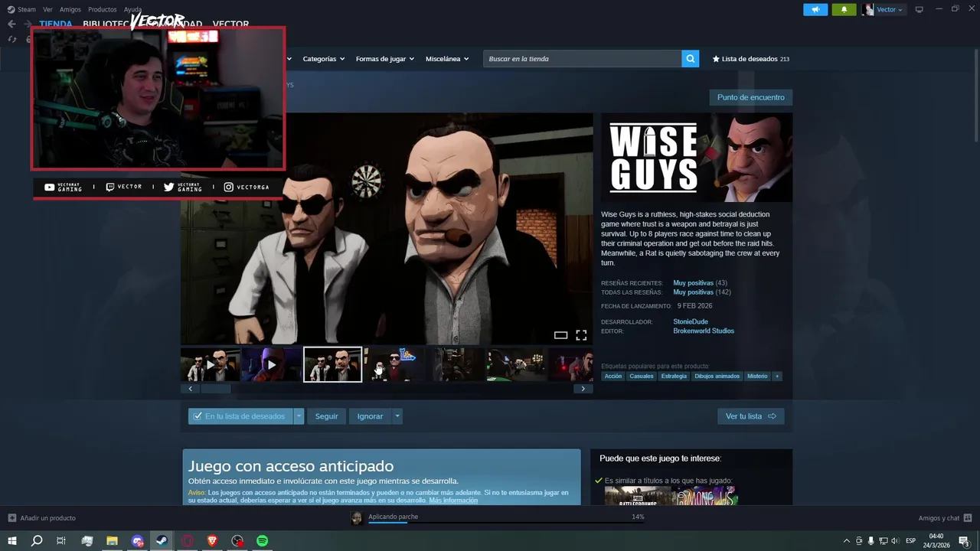This screenshot has height=551, width=980.
Task: Select the highlighted two-mobsters screenshot thumbnail
Action: point(332,364)
